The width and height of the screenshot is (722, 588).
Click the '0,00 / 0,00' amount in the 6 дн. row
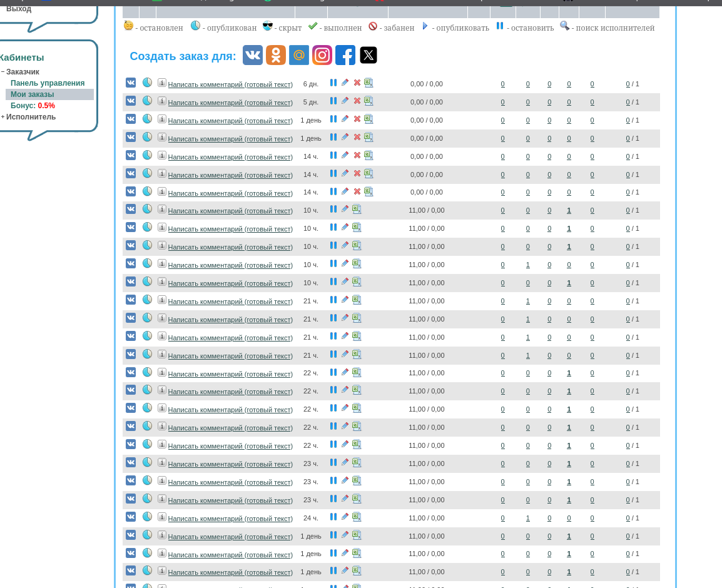427,84
